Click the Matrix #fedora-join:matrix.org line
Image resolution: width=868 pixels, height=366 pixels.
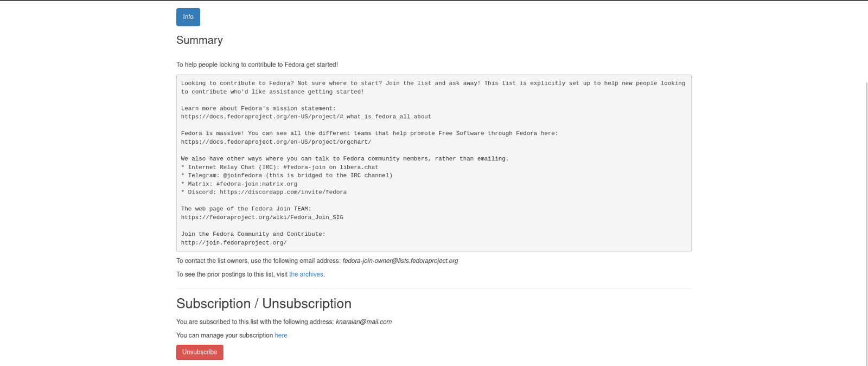(x=239, y=184)
